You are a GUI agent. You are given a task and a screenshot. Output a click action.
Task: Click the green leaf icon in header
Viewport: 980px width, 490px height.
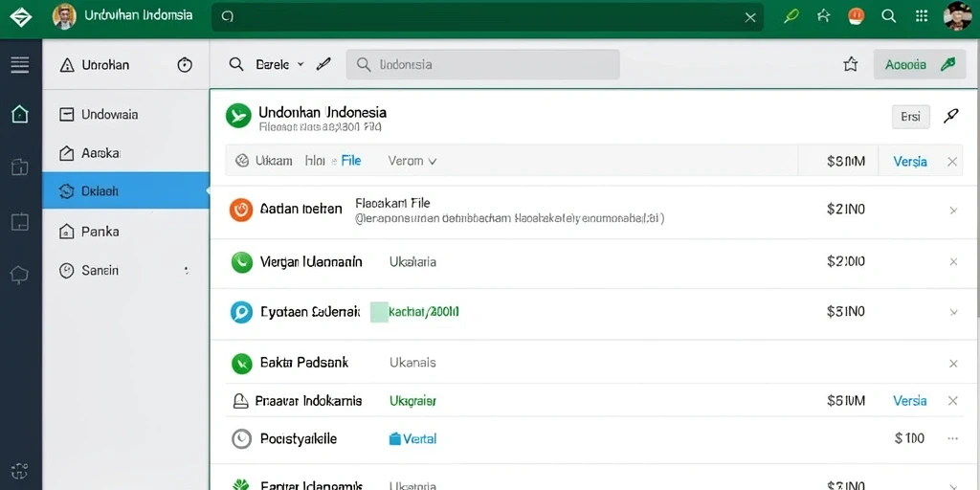click(791, 16)
